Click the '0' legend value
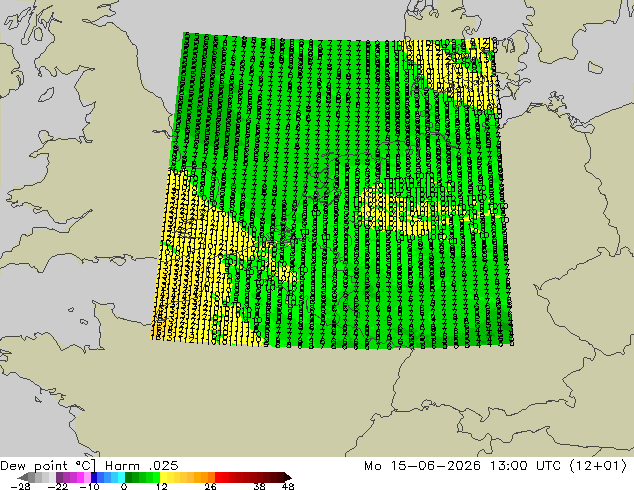 pyautogui.click(x=124, y=486)
